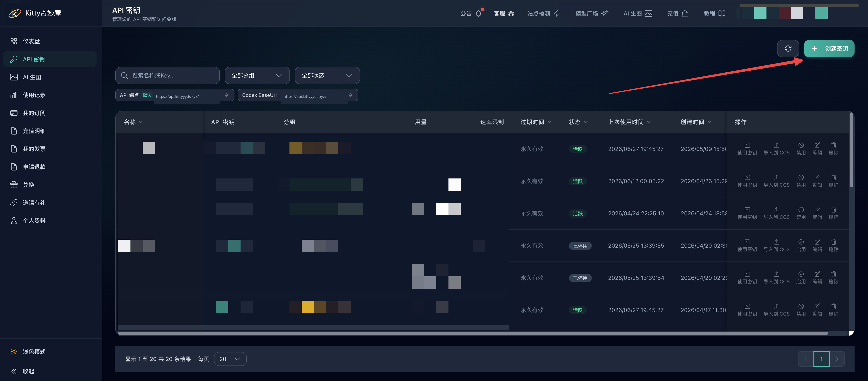Click the 已停用 badge for 13:39:55 row

click(x=580, y=246)
